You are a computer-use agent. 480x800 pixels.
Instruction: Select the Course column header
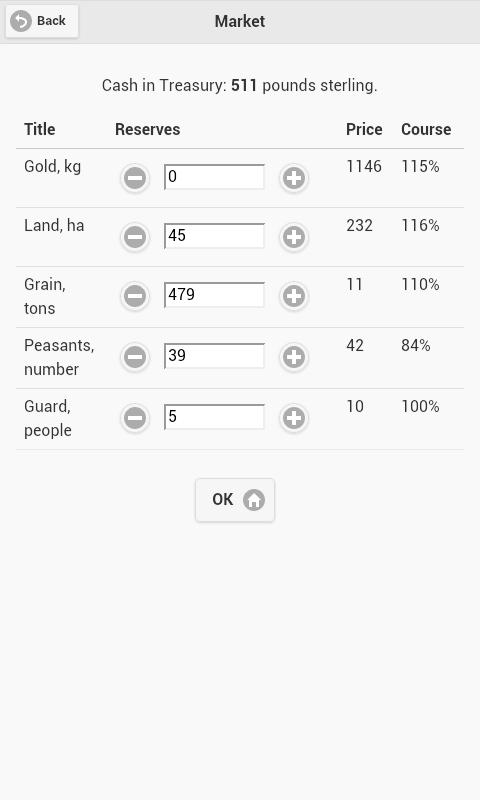(x=426, y=130)
